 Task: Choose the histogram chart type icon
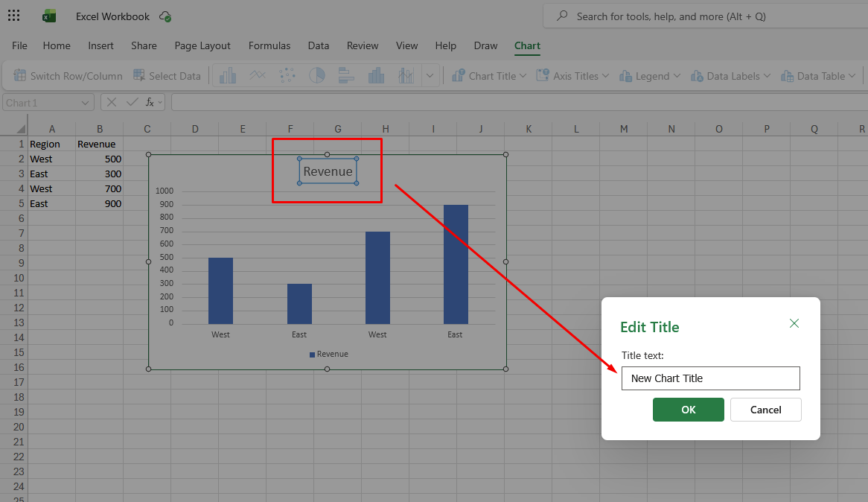[376, 75]
